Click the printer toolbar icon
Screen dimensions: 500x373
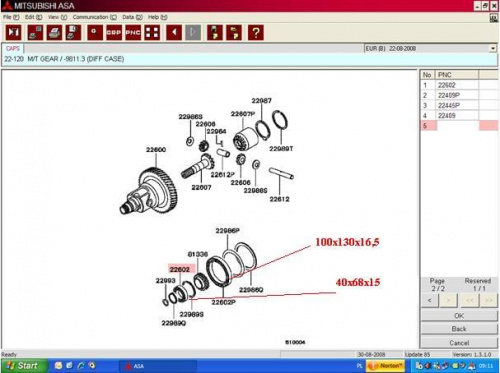(54, 33)
